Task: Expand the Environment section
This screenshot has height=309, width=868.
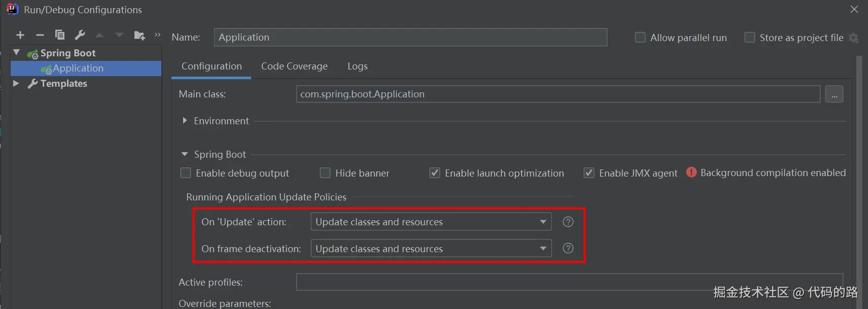Action: 185,121
